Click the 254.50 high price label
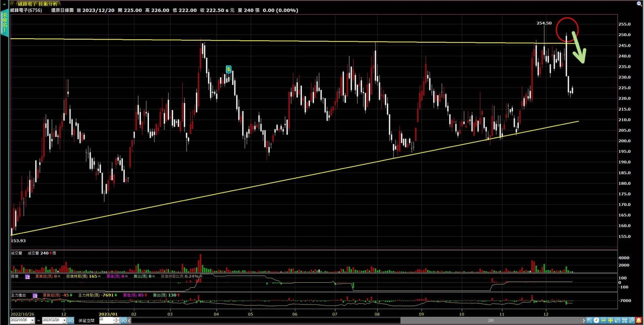This screenshot has height=325, width=644. click(x=544, y=23)
